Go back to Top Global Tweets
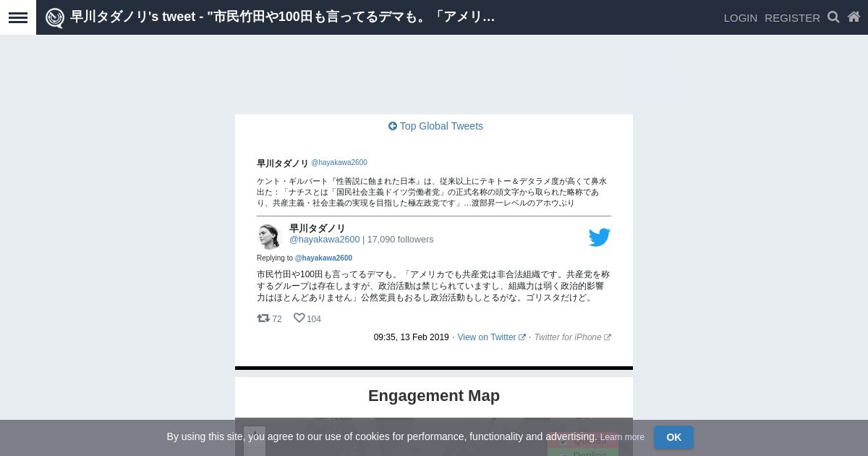 [435, 126]
